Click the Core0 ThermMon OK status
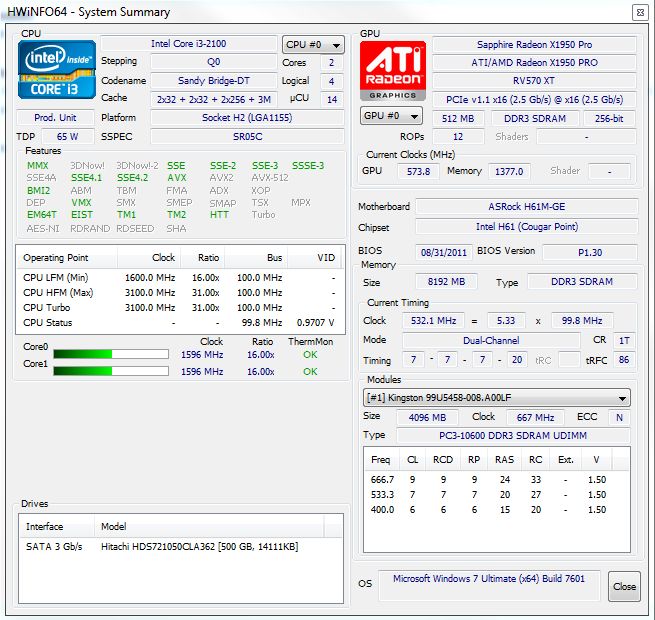The width and height of the screenshot is (655, 620). tap(310, 355)
